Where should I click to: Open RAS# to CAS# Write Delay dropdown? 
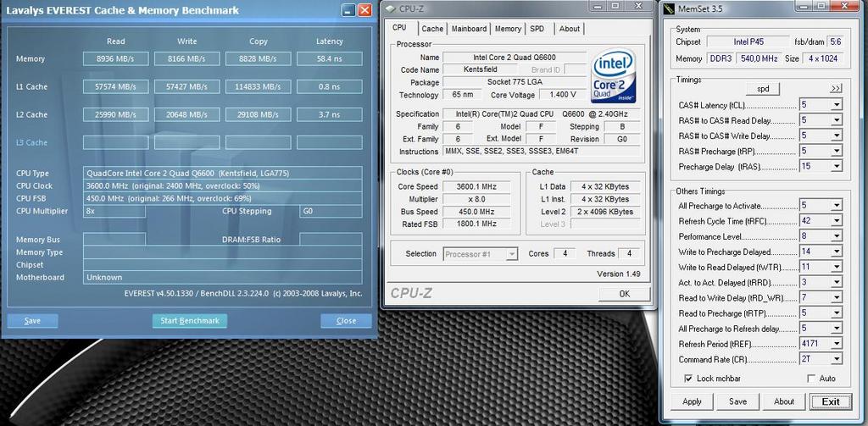click(836, 136)
